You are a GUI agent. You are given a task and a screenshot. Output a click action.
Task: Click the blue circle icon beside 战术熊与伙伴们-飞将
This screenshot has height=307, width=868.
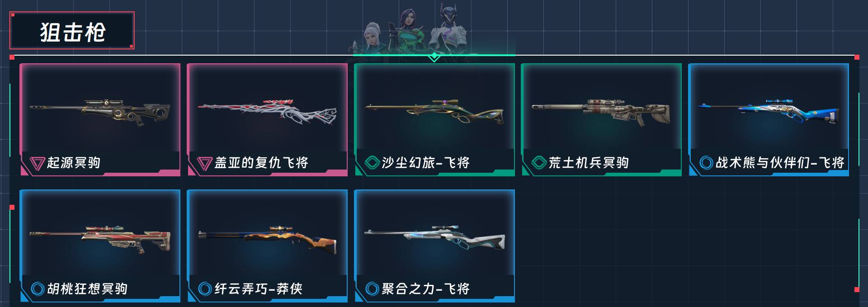click(706, 162)
